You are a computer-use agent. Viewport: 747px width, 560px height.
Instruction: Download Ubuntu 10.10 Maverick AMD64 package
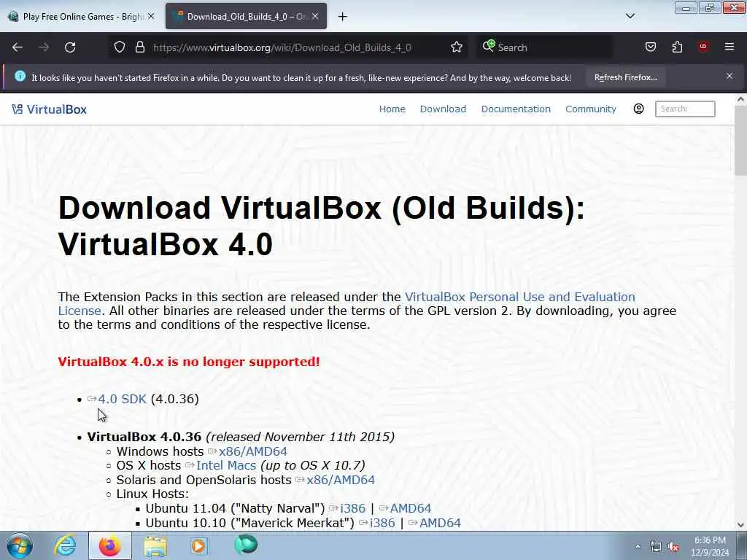point(440,523)
